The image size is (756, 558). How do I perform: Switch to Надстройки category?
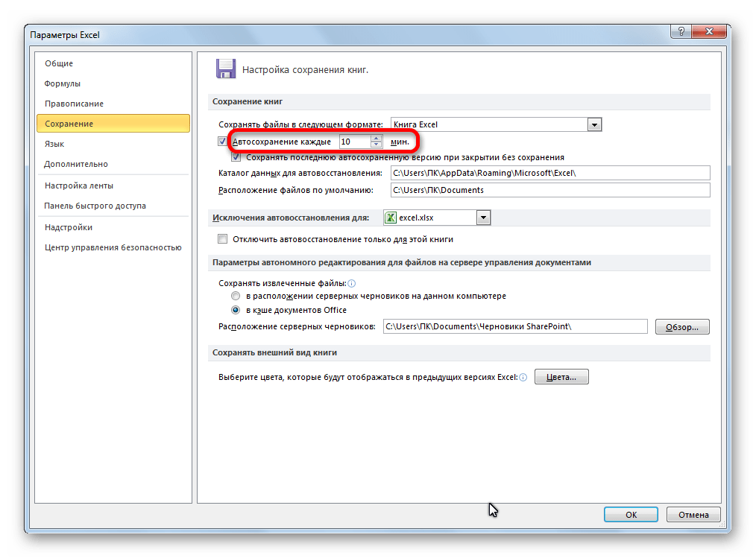click(x=113, y=227)
